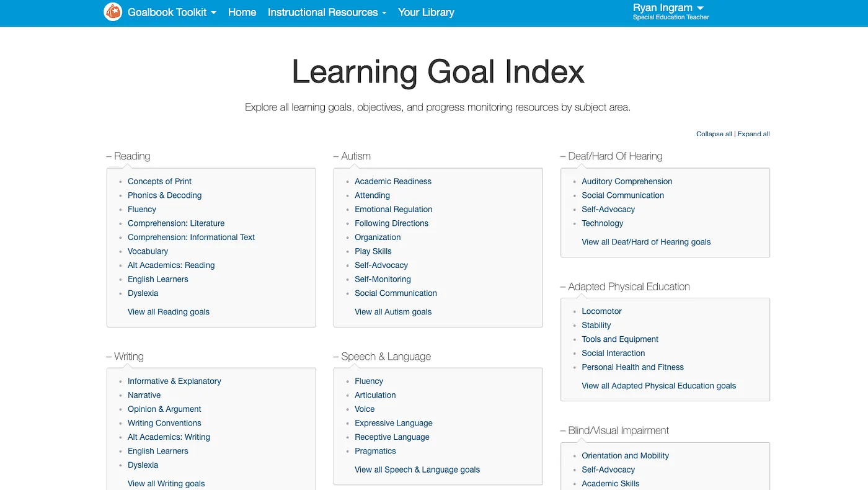This screenshot has width=868, height=490.
Task: Click the Goalbook Toolkit logo icon
Action: [112, 12]
